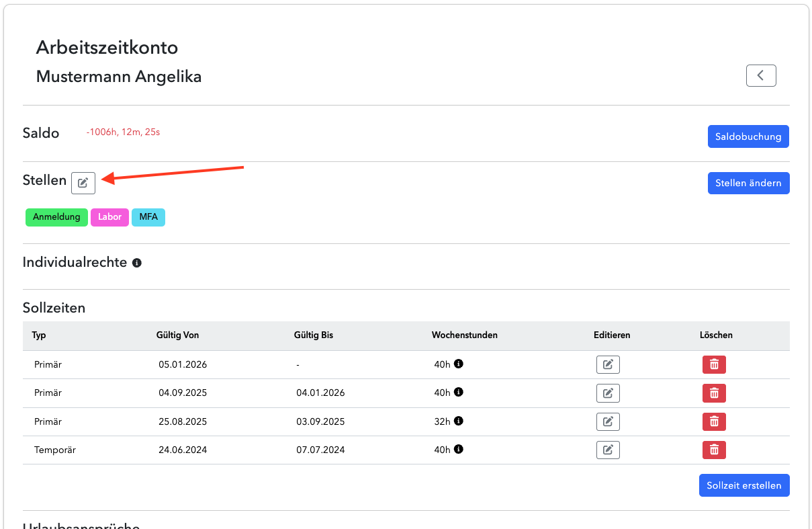The width and height of the screenshot is (812, 529).
Task: Click the edit icon next to Stellen
Action: (x=83, y=183)
